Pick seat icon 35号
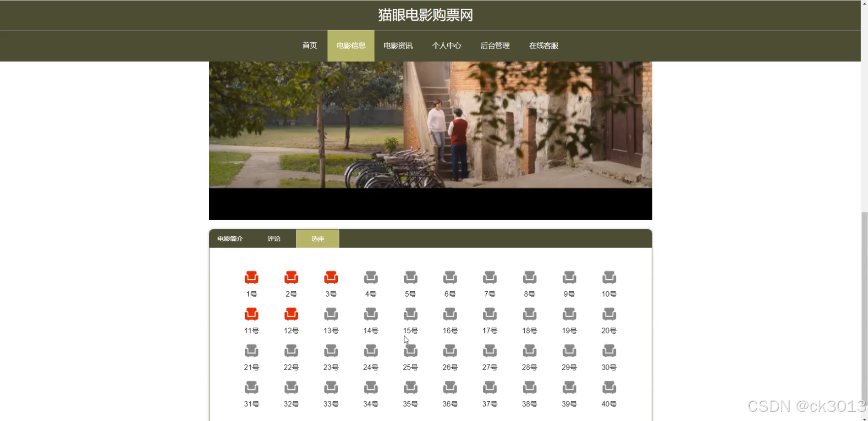868x421 pixels. 411,388
